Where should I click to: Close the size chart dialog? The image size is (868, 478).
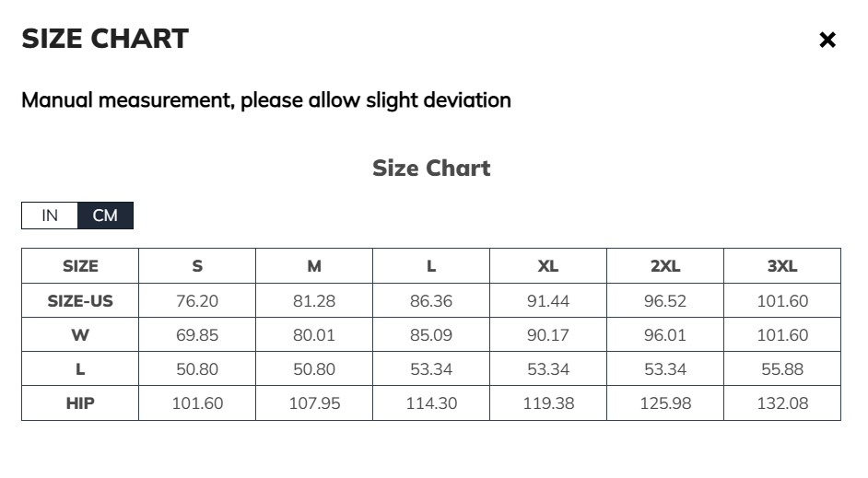(827, 40)
